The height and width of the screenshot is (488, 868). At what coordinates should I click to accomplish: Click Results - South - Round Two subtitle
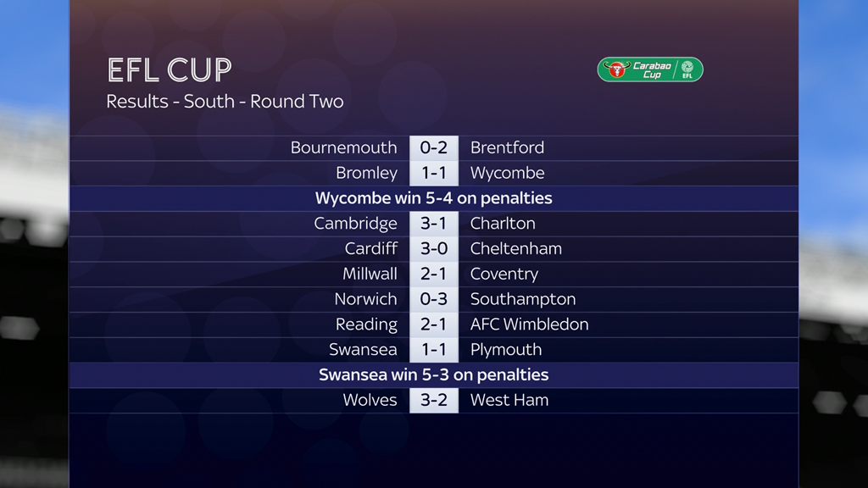pyautogui.click(x=225, y=102)
